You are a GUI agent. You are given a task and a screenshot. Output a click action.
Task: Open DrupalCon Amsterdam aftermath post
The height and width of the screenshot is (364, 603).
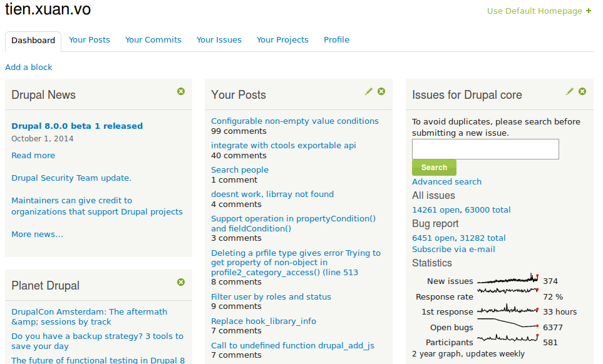89,316
